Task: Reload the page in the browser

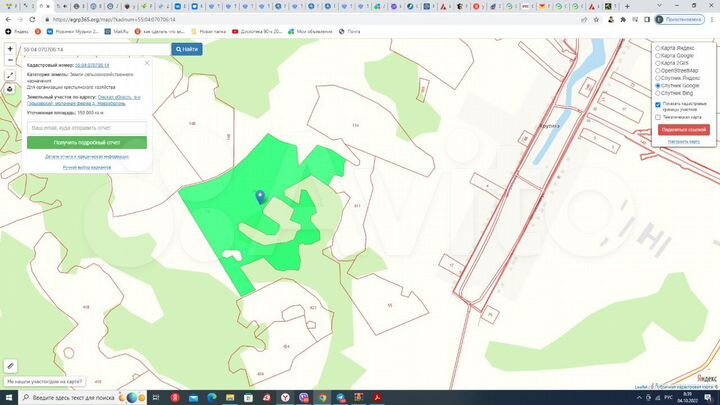Action: 34,19
